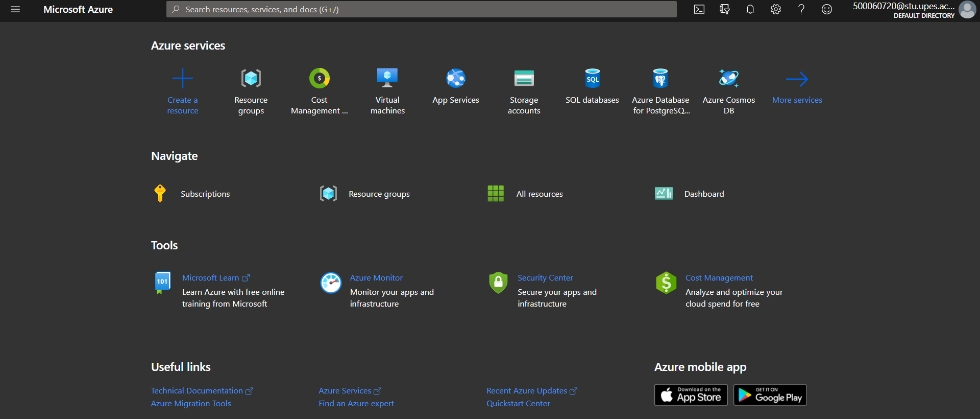Open portal settings gear
This screenshot has height=419, width=980.
[776, 9]
